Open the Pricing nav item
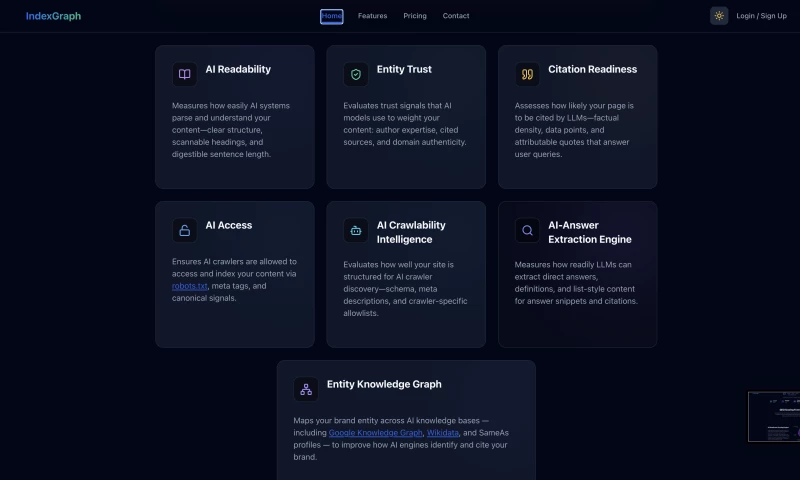Viewport: 800px width, 480px height. (415, 16)
